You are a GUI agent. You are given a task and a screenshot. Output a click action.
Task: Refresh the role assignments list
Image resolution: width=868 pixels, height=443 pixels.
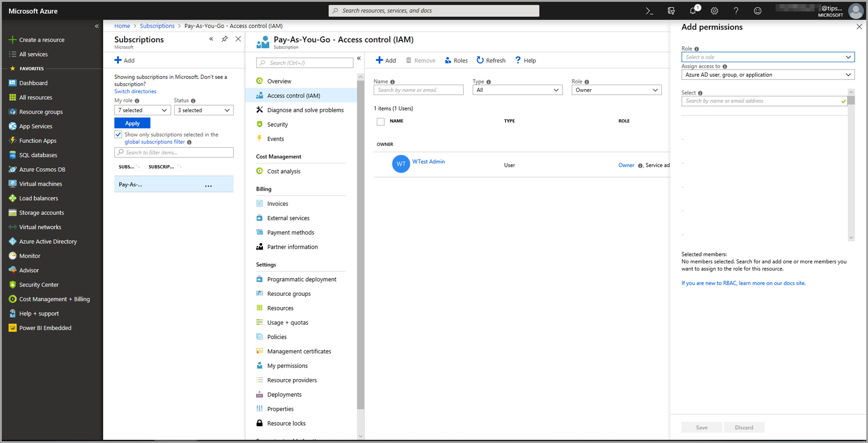(x=491, y=60)
